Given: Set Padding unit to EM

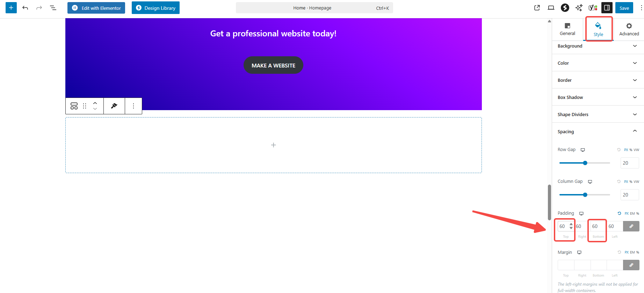Looking at the screenshot, I should click(x=632, y=213).
